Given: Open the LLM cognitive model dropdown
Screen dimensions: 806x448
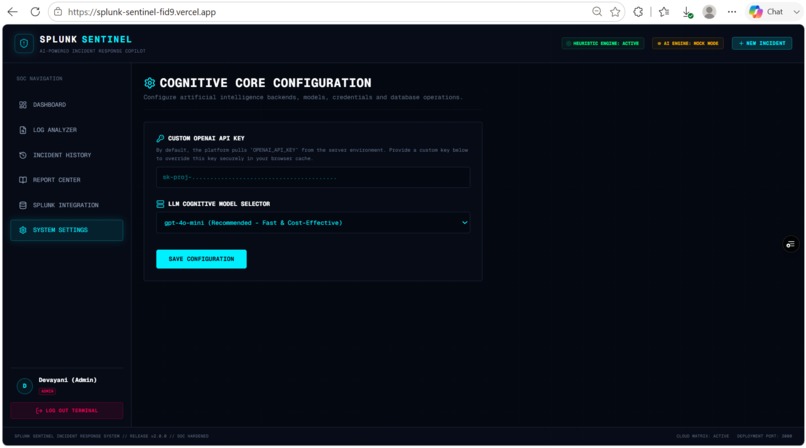Looking at the screenshot, I should (313, 223).
